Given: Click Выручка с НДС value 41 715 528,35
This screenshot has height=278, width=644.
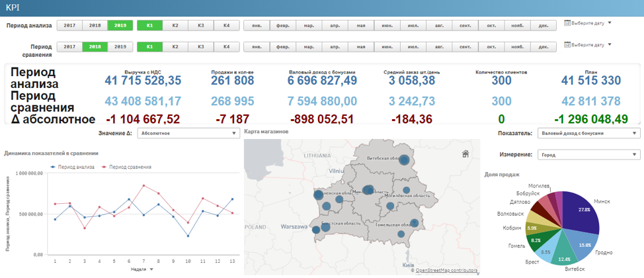Looking at the screenshot, I should [x=143, y=81].
